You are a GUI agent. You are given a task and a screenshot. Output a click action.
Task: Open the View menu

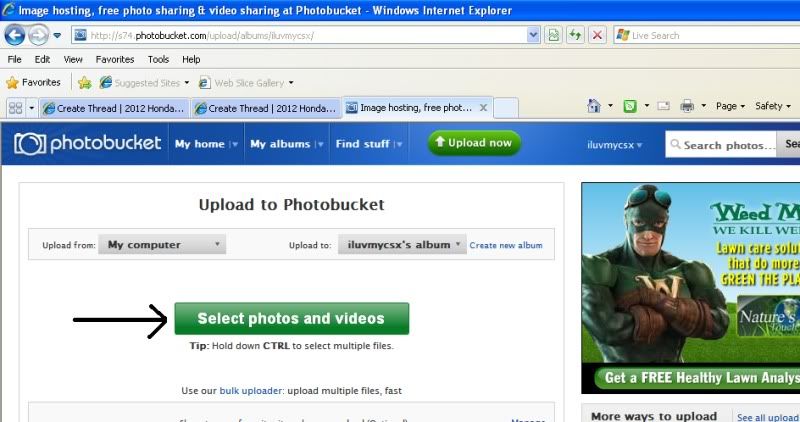click(x=73, y=59)
